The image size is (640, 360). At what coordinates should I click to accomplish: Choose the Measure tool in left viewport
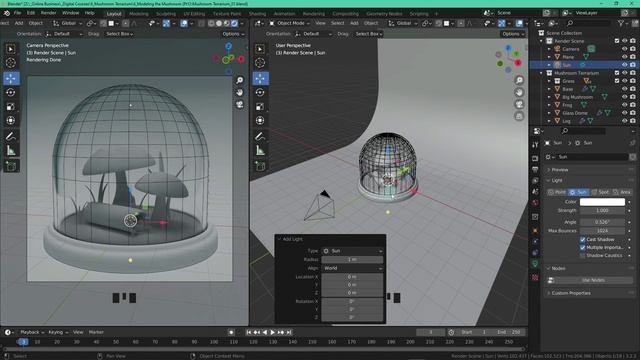11,151
